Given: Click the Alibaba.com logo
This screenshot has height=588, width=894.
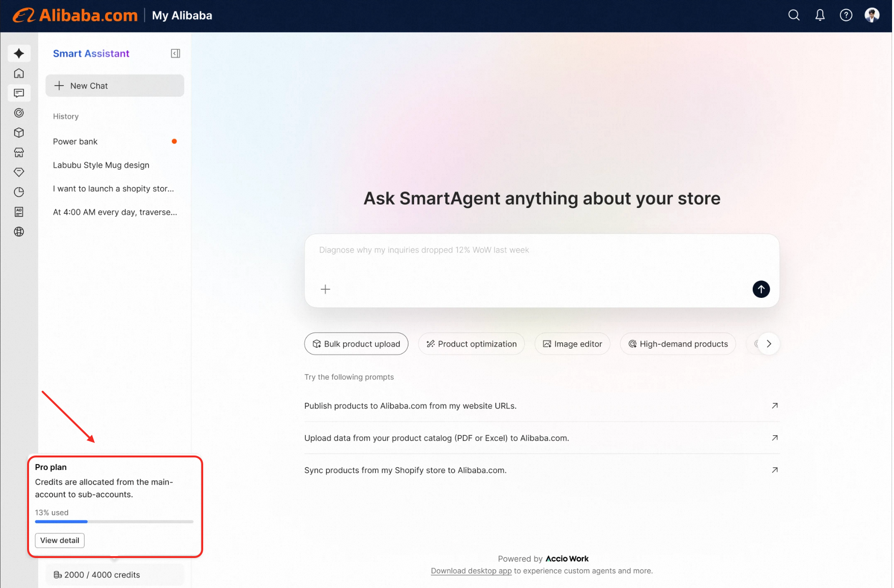Looking at the screenshot, I should click(x=75, y=15).
